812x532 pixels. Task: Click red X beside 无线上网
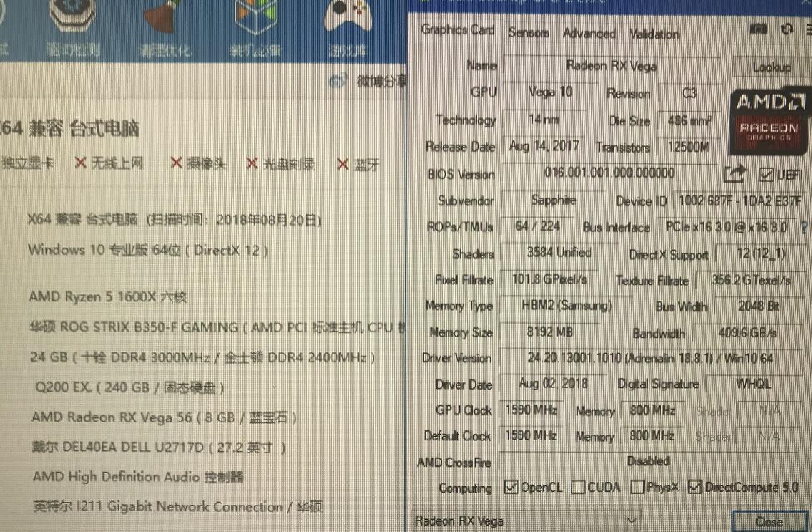(x=80, y=163)
